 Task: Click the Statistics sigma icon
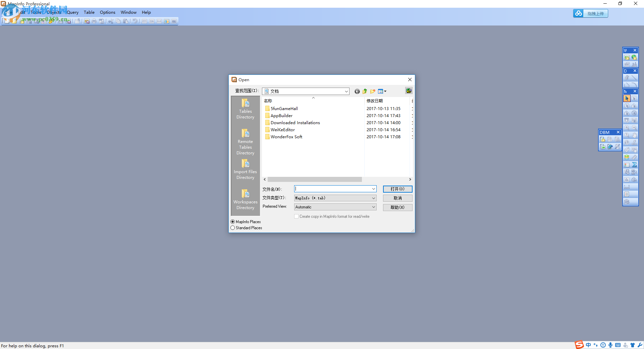pyautogui.click(x=634, y=164)
